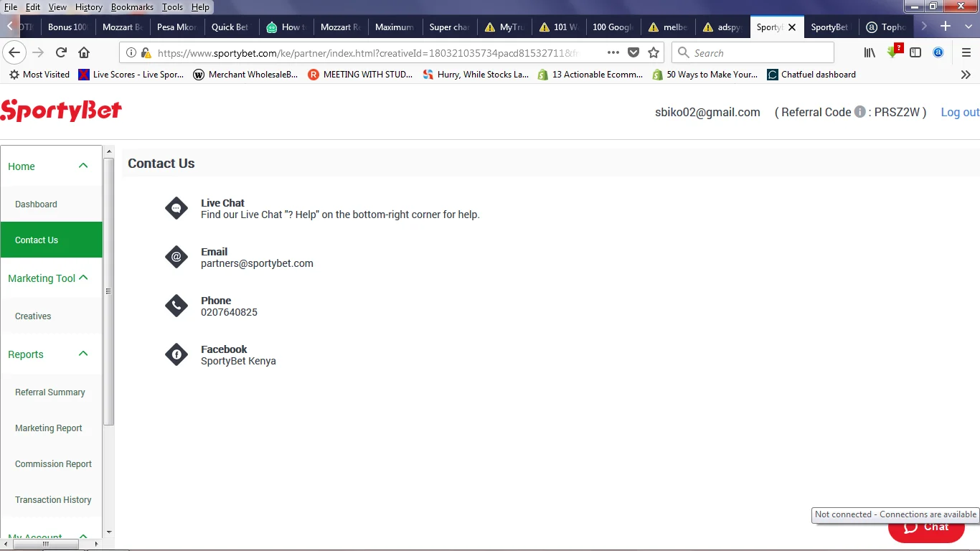Click the green download extension icon
Screen dimensions: 980x551
tap(893, 52)
